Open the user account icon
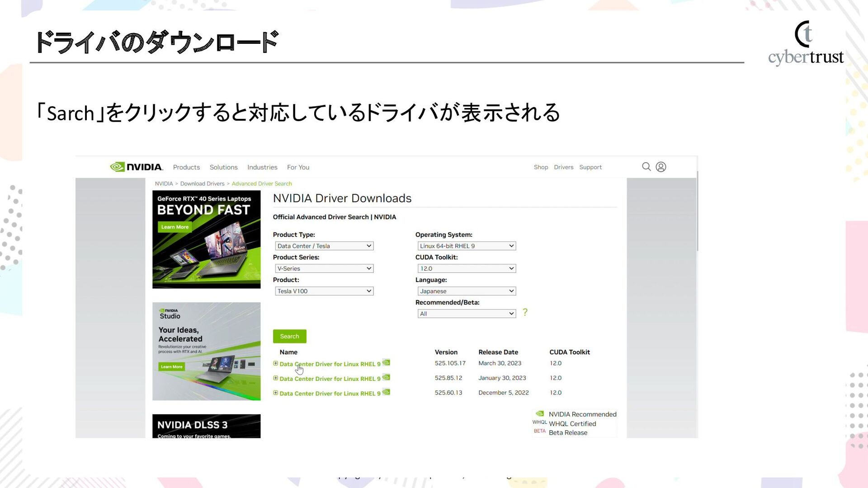The width and height of the screenshot is (868, 488). coord(661,167)
